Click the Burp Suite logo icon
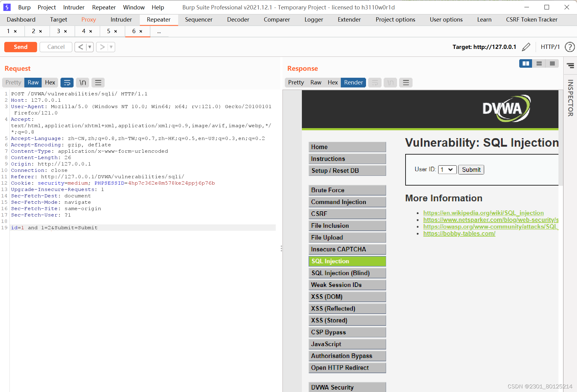This screenshot has height=392, width=577. 7,7
